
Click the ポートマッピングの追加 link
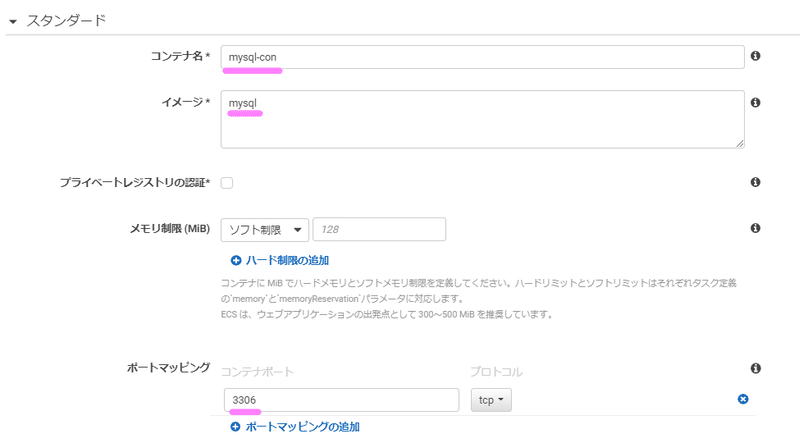303,427
